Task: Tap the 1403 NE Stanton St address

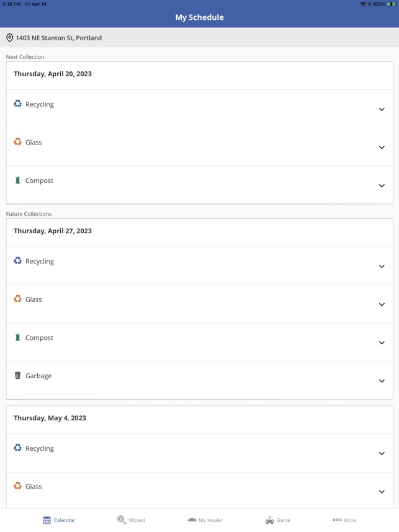Action: tap(59, 38)
